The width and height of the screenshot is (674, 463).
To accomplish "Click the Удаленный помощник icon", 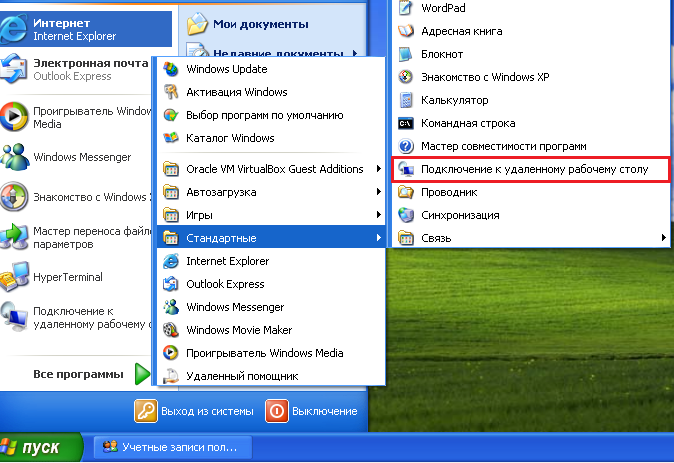I will click(x=171, y=376).
